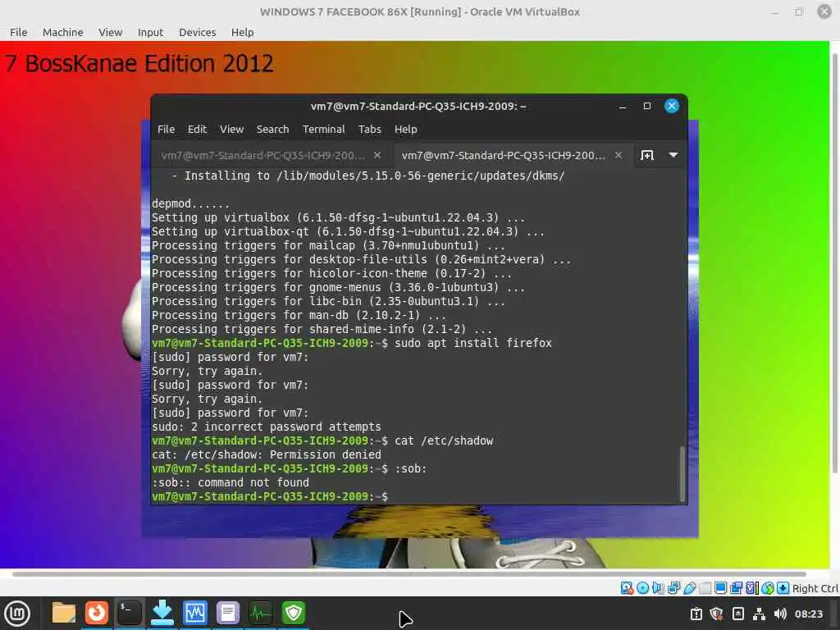Screen dimensions: 840x630
Task: Launch Firefox from the taskbar
Action: coord(97,613)
